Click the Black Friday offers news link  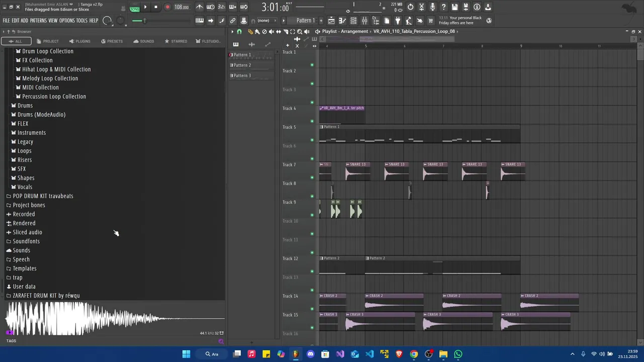(460, 21)
